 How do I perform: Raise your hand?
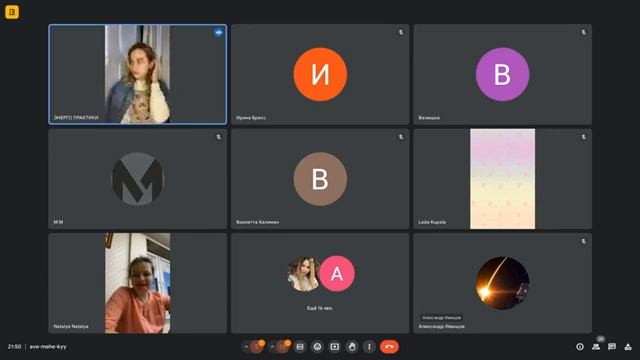coord(352,347)
